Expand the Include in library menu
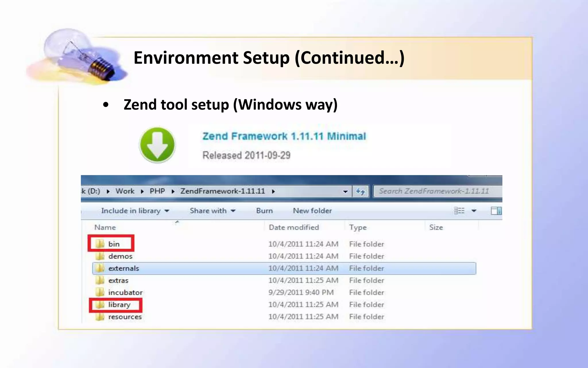Image resolution: width=588 pixels, height=368 pixels. [x=135, y=211]
